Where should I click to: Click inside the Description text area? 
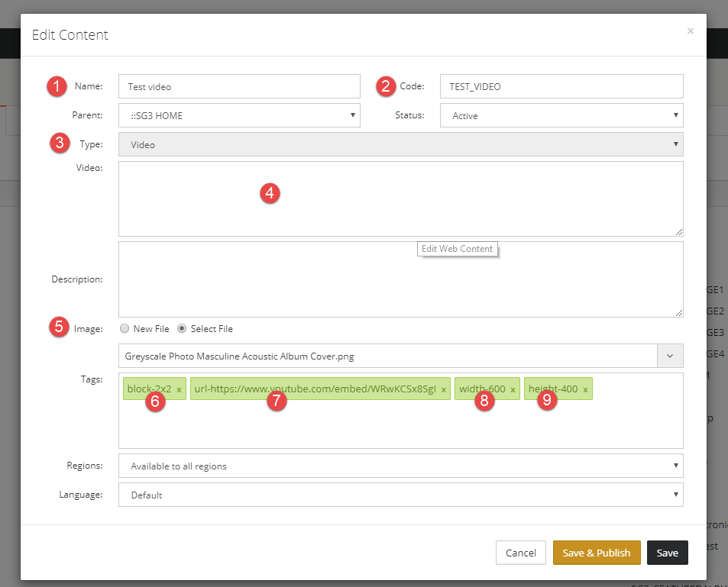pos(401,279)
